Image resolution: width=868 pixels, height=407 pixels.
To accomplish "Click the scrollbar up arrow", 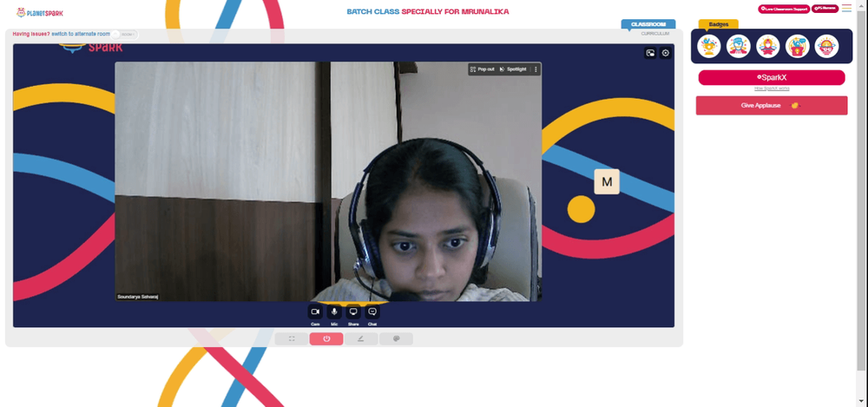I will click(860, 3).
